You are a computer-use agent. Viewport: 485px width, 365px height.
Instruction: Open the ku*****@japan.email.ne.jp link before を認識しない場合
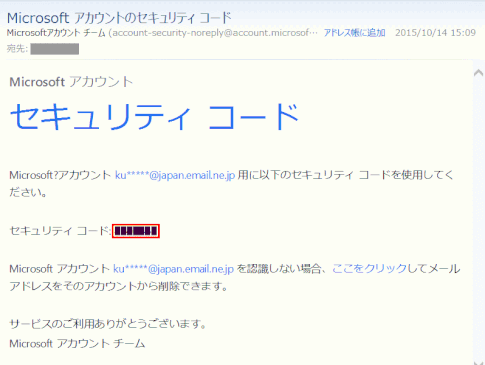173,269
